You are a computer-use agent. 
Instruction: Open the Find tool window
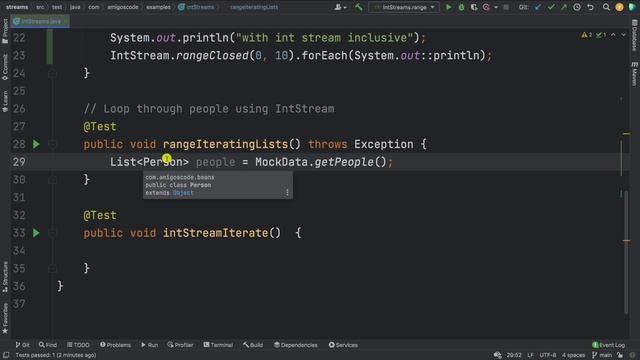click(48, 345)
